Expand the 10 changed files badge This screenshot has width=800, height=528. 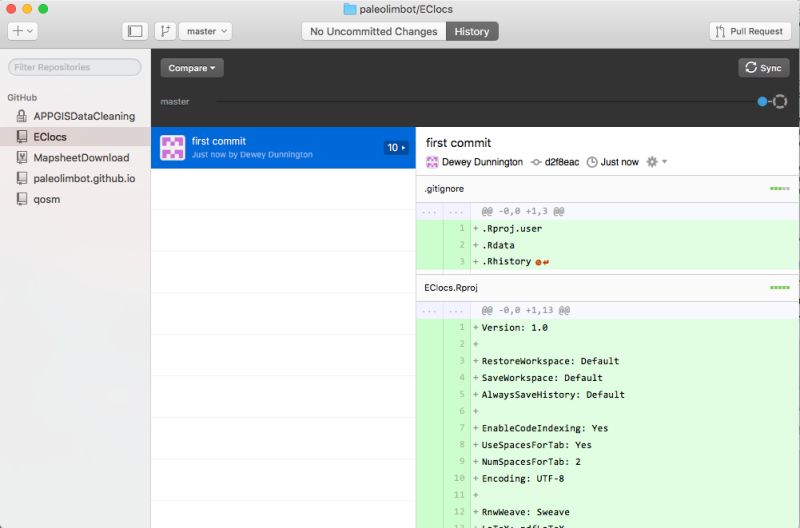(x=396, y=148)
